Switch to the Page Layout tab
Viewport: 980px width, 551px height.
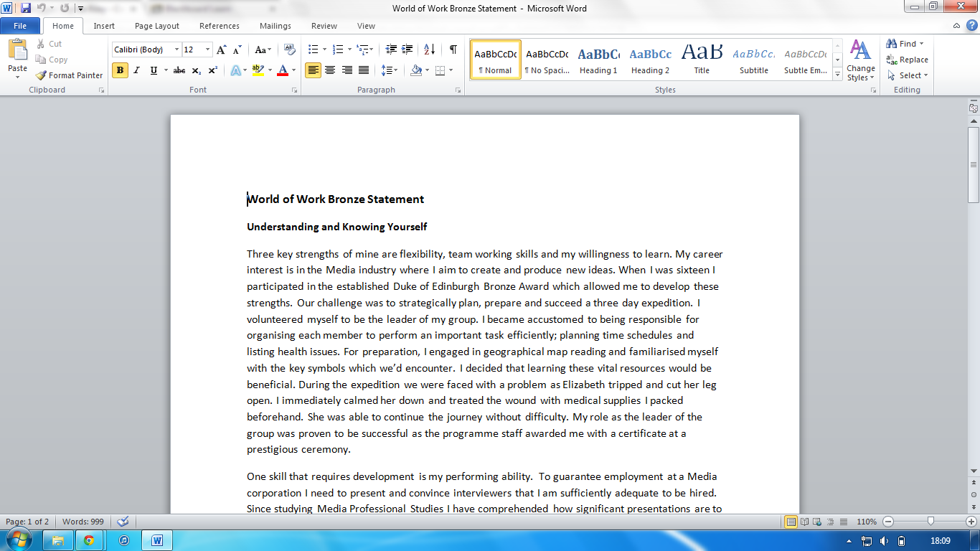(x=157, y=26)
